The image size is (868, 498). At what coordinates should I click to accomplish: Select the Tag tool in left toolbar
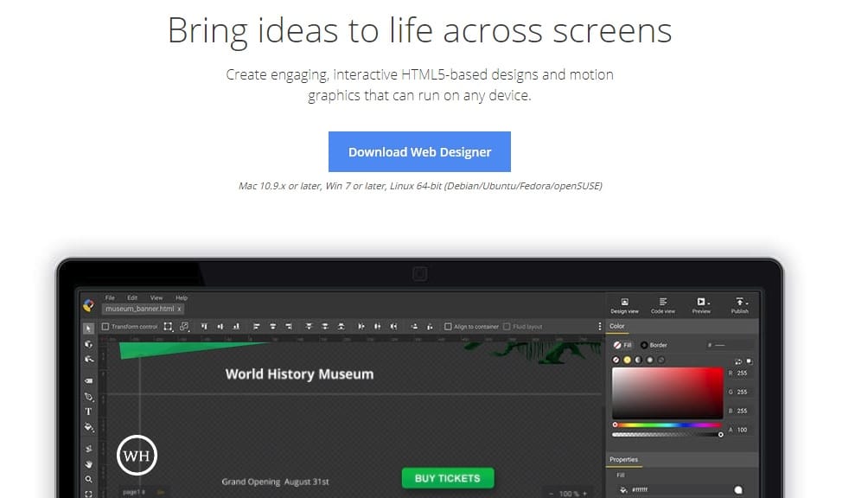[88, 381]
